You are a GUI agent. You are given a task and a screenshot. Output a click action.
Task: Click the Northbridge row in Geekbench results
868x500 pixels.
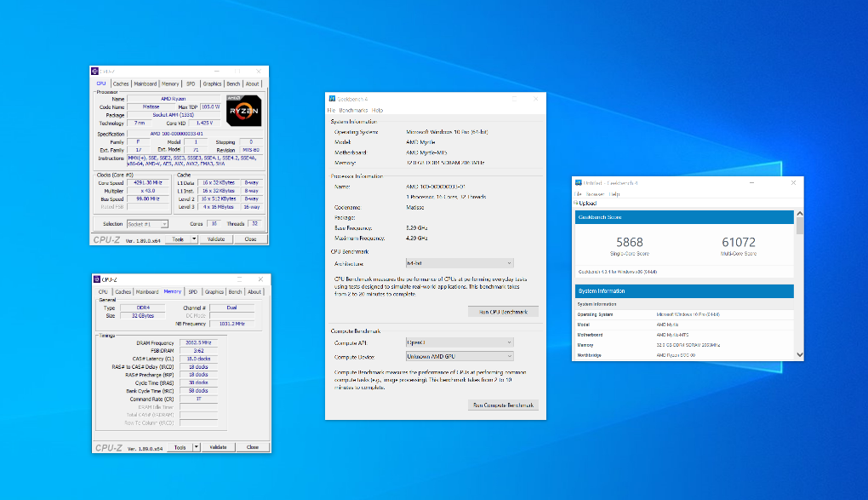tap(685, 355)
